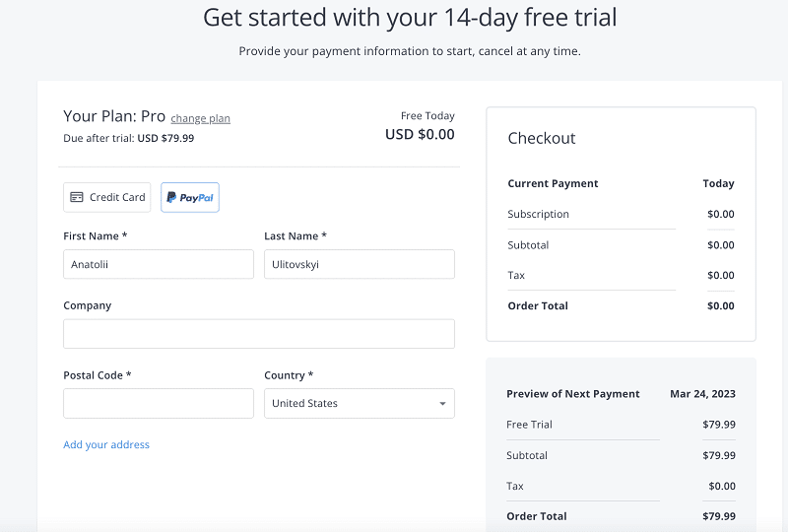Focus the First Name field

tap(159, 264)
